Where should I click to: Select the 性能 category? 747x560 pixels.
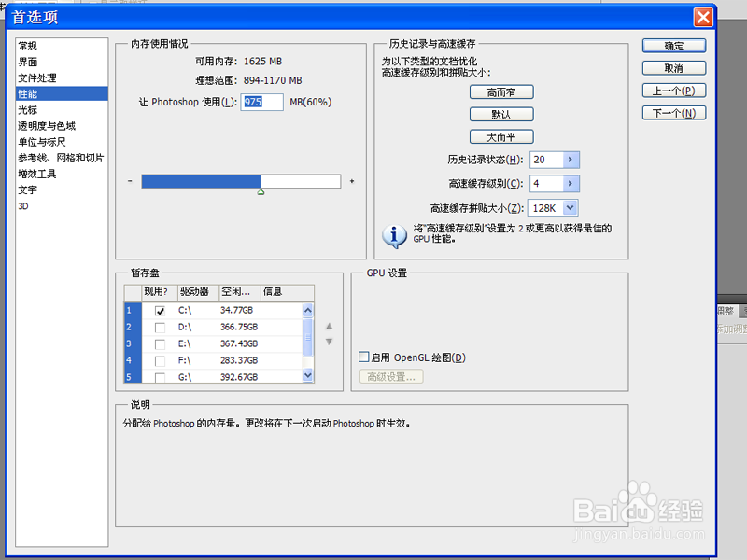(62, 94)
